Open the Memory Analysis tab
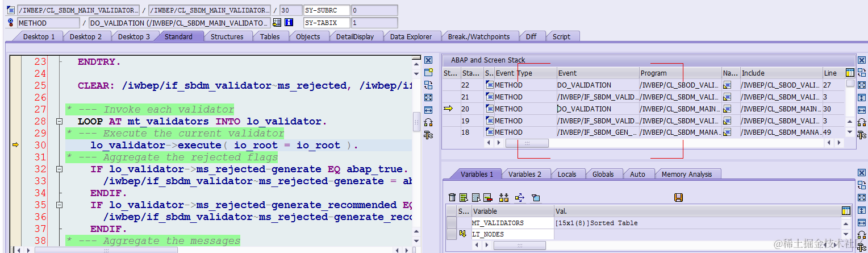The width and height of the screenshot is (868, 253). coord(686,174)
